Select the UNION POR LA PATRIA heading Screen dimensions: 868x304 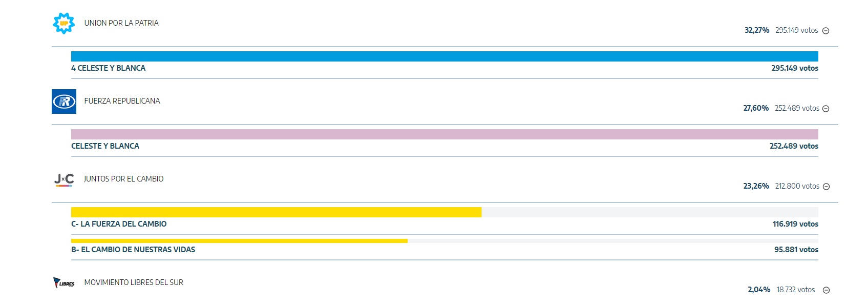[121, 23]
